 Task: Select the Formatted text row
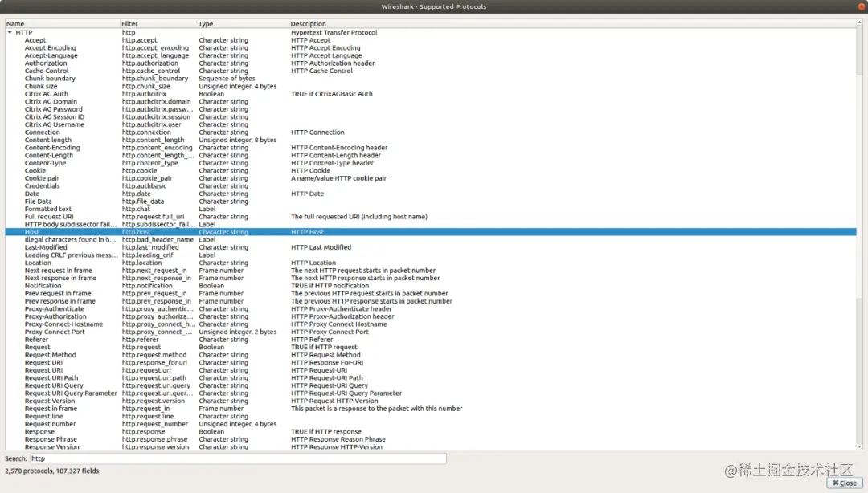point(431,209)
